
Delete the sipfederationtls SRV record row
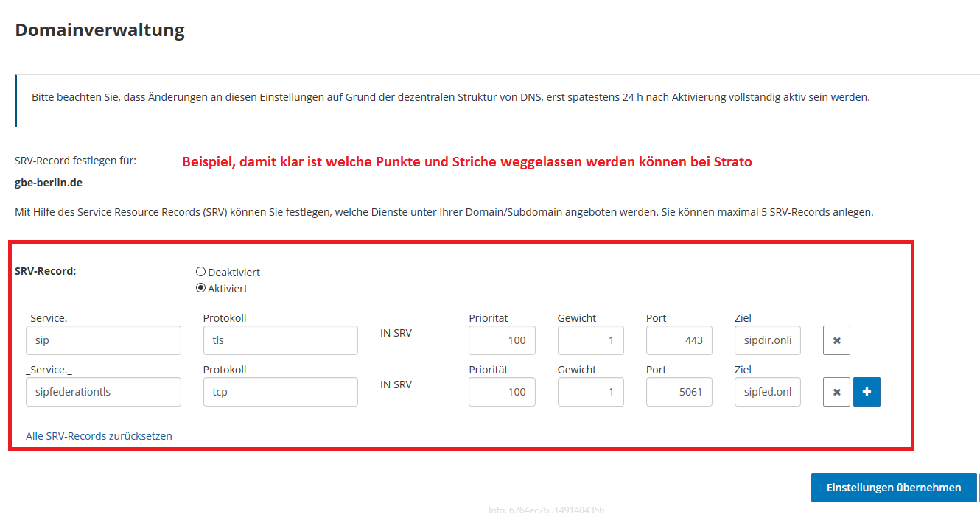[836, 392]
